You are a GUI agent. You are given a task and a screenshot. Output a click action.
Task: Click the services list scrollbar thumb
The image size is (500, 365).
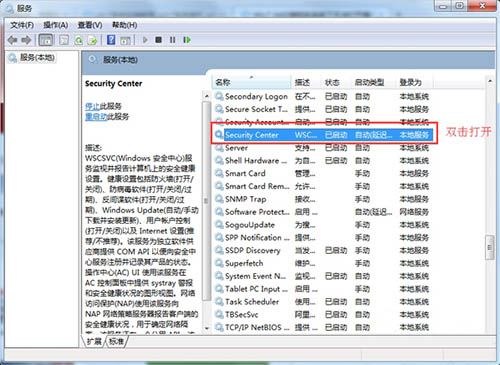(x=490, y=247)
